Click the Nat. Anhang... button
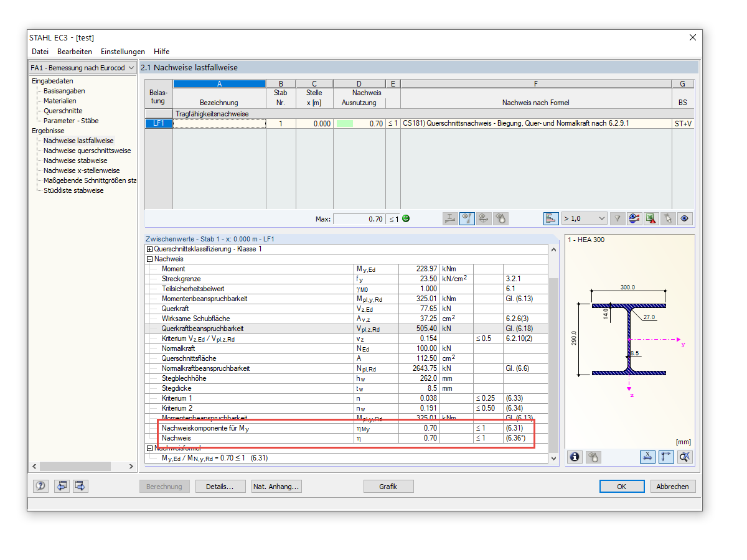Image resolution: width=747 pixels, height=560 pixels. click(x=276, y=487)
